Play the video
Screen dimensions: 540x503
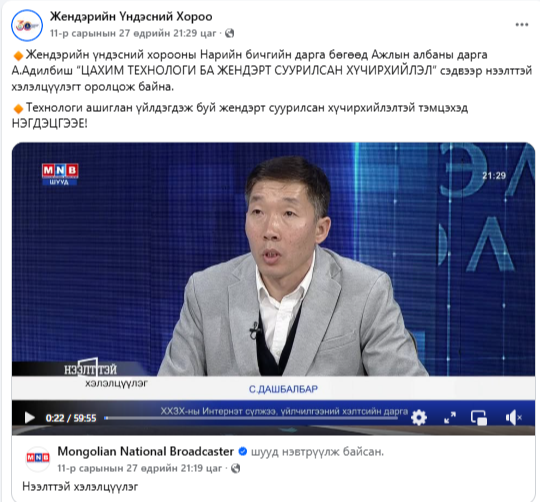pyautogui.click(x=30, y=418)
